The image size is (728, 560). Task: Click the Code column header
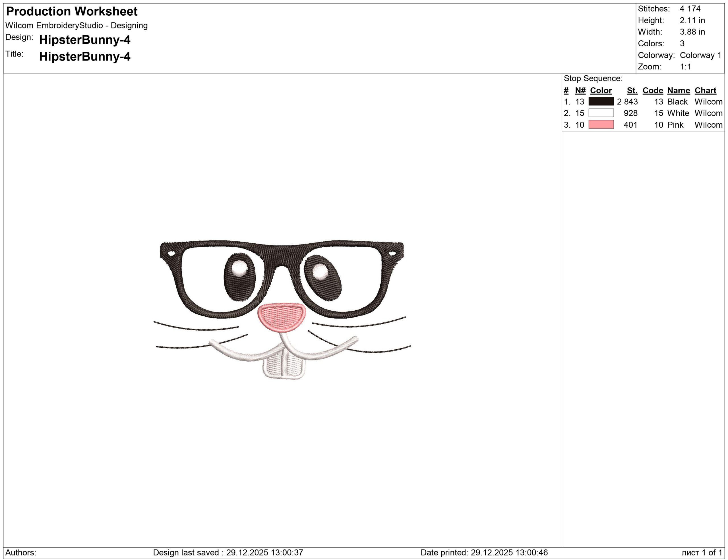pyautogui.click(x=652, y=90)
